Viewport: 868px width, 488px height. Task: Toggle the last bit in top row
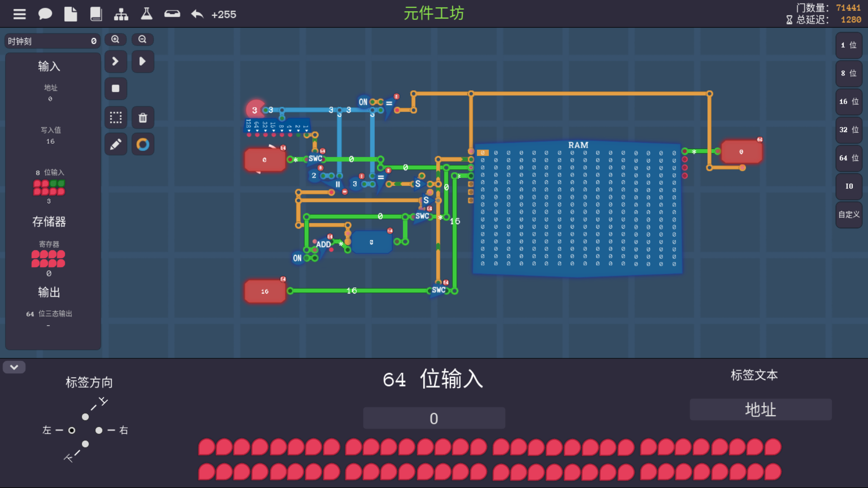coord(773,447)
